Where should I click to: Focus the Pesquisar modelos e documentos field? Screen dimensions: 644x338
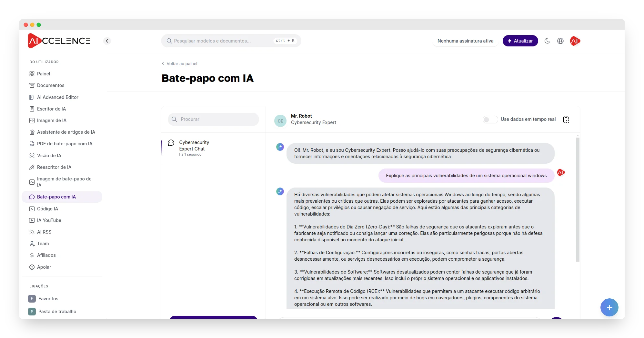pos(223,41)
